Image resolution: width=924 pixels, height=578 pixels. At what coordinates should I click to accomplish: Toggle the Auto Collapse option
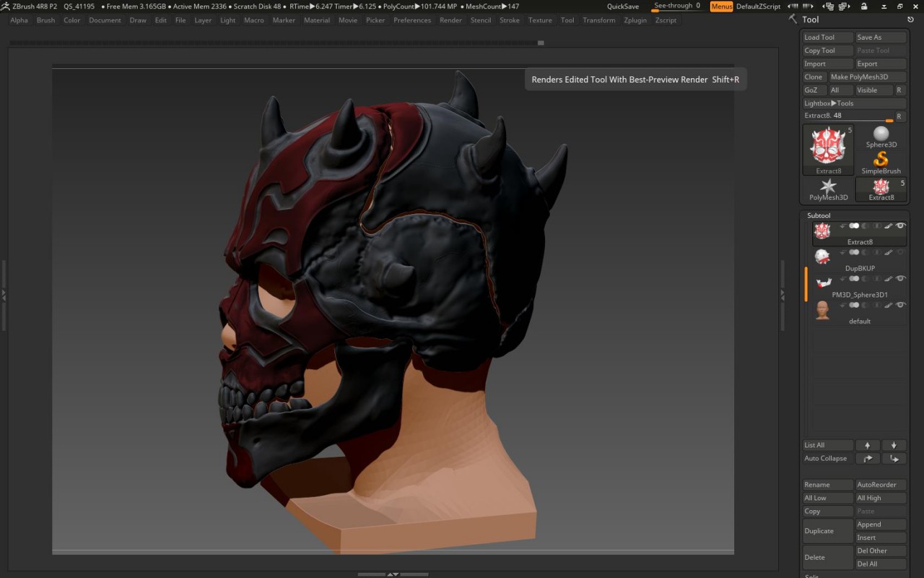coord(828,458)
